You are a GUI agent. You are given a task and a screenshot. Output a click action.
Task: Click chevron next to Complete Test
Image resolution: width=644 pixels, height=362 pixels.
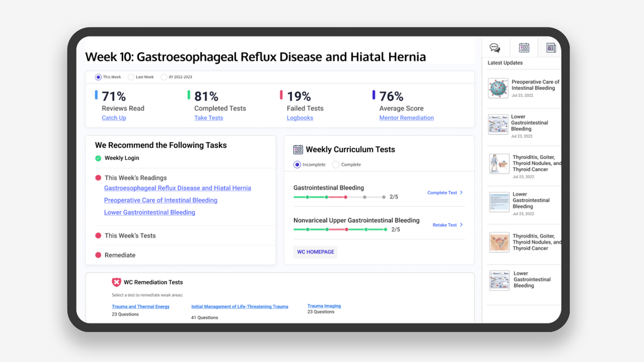point(461,193)
